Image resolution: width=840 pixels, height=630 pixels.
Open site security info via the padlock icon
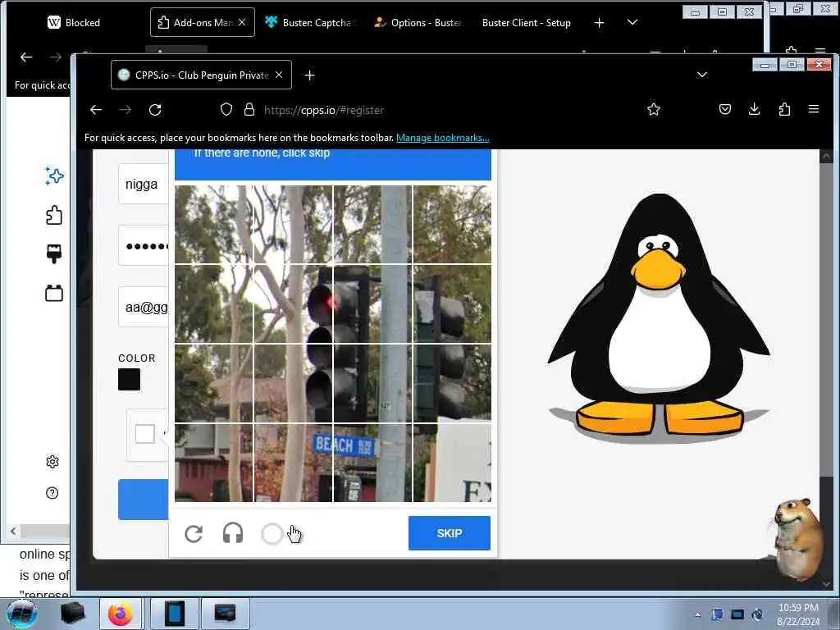(x=249, y=110)
